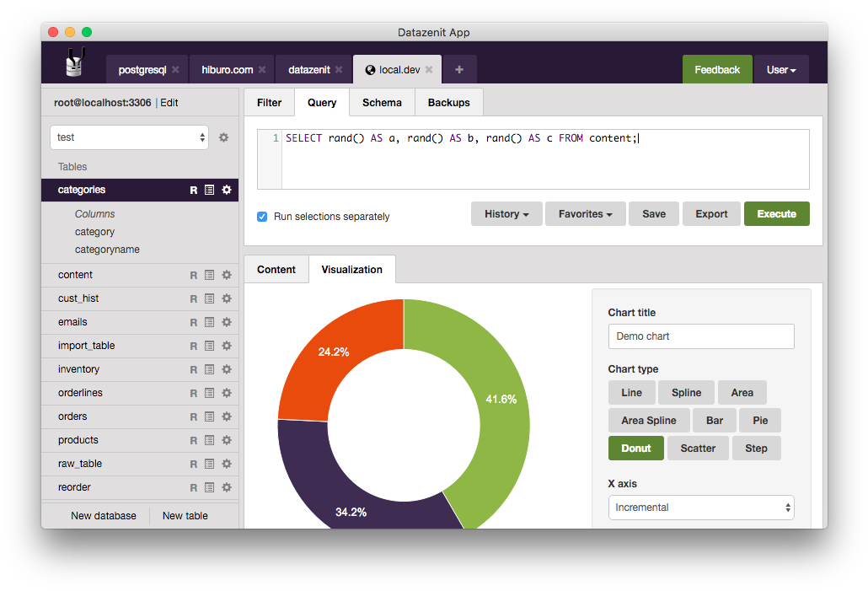Open the History dropdown
This screenshot has height=591, width=868.
click(506, 213)
